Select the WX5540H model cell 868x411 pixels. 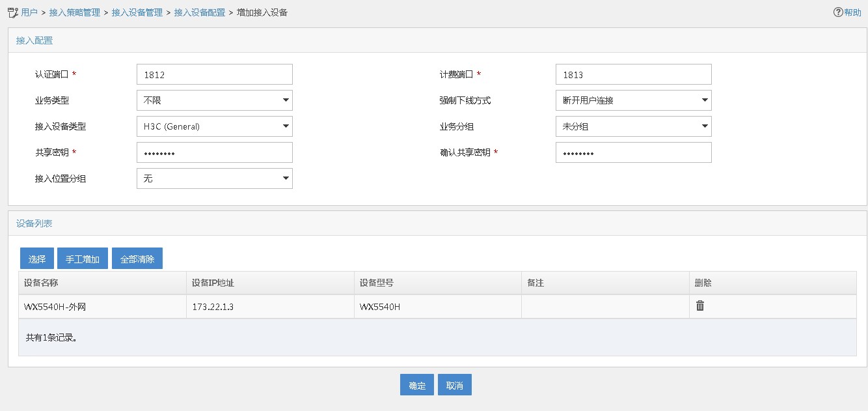click(438, 306)
